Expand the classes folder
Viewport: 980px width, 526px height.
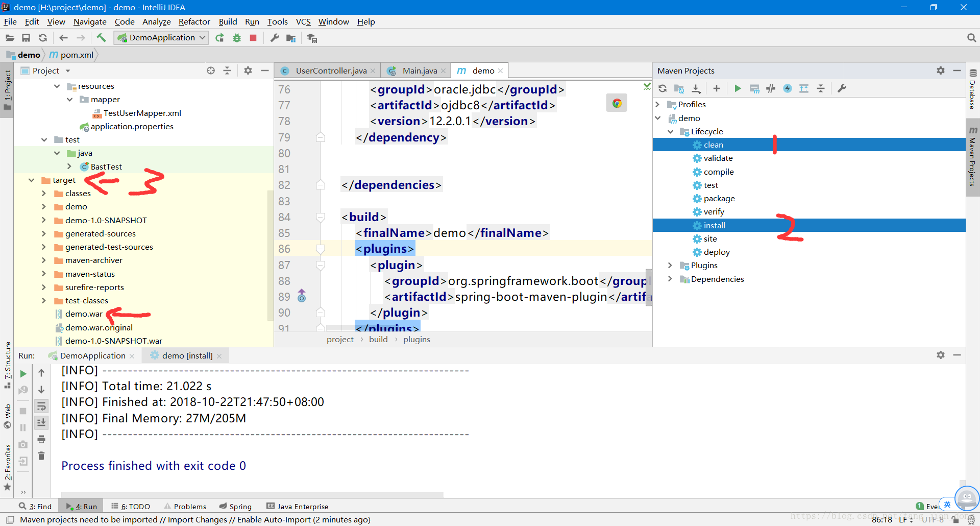click(x=44, y=194)
